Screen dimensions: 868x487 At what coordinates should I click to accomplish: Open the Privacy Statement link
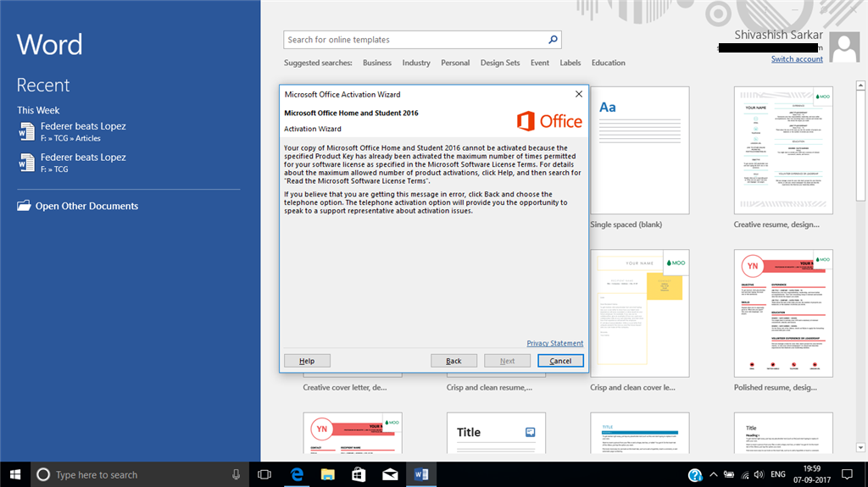[554, 343]
